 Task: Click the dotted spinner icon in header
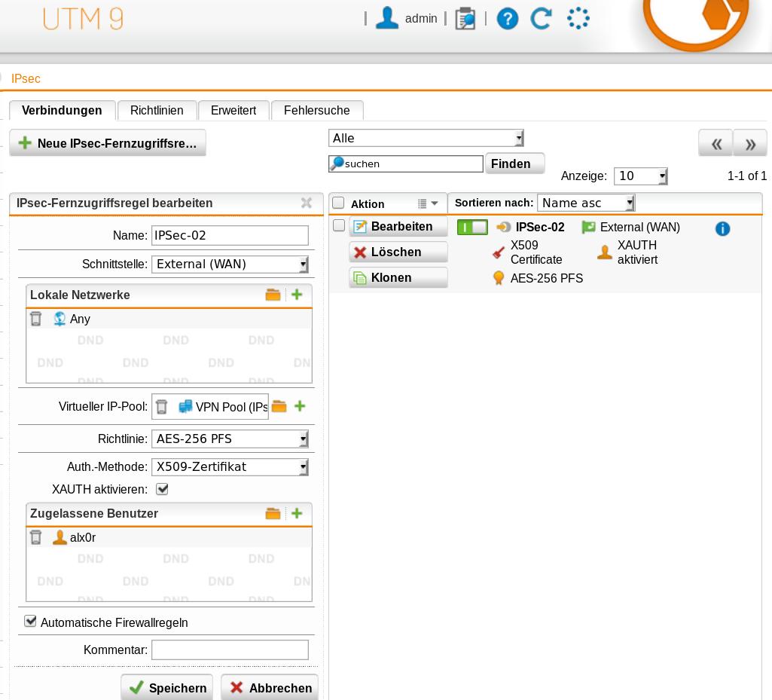coord(578,19)
